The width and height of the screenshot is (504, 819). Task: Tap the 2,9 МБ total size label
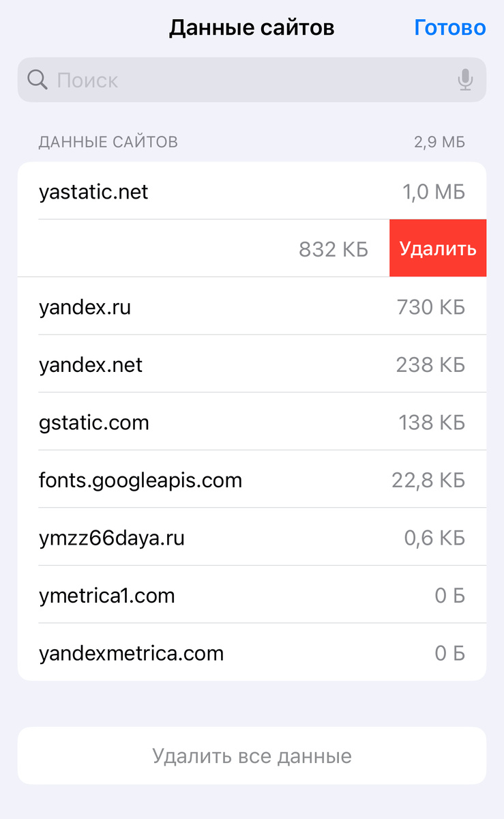pyautogui.click(x=439, y=142)
